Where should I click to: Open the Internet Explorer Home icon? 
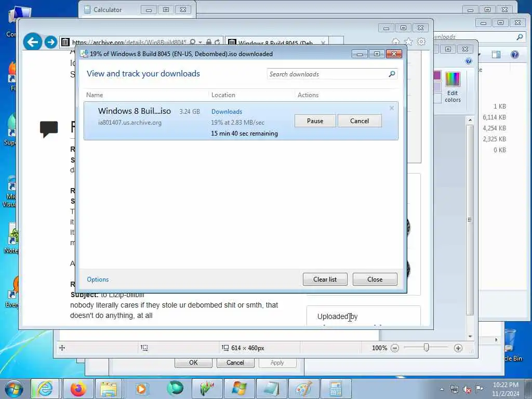[395, 42]
